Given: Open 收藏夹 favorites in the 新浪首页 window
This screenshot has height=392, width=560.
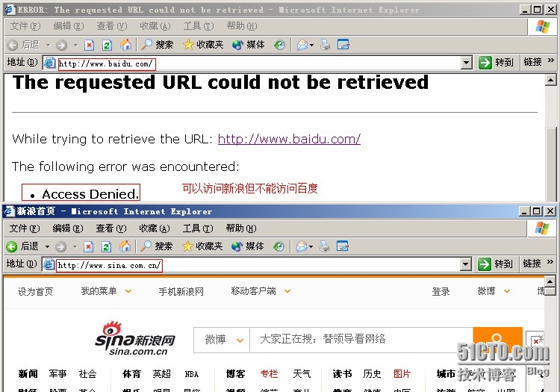Looking at the screenshot, I should point(202,246).
